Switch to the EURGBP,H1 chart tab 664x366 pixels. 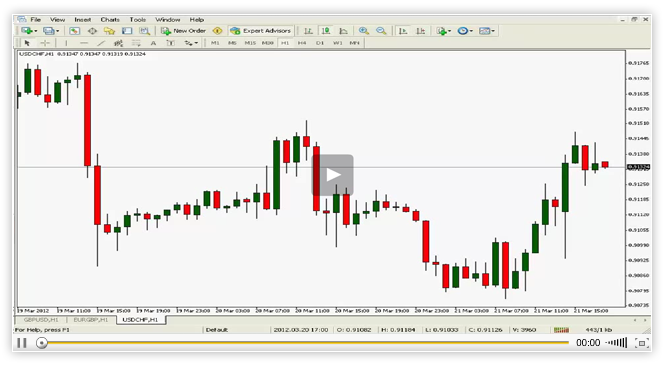(91, 320)
